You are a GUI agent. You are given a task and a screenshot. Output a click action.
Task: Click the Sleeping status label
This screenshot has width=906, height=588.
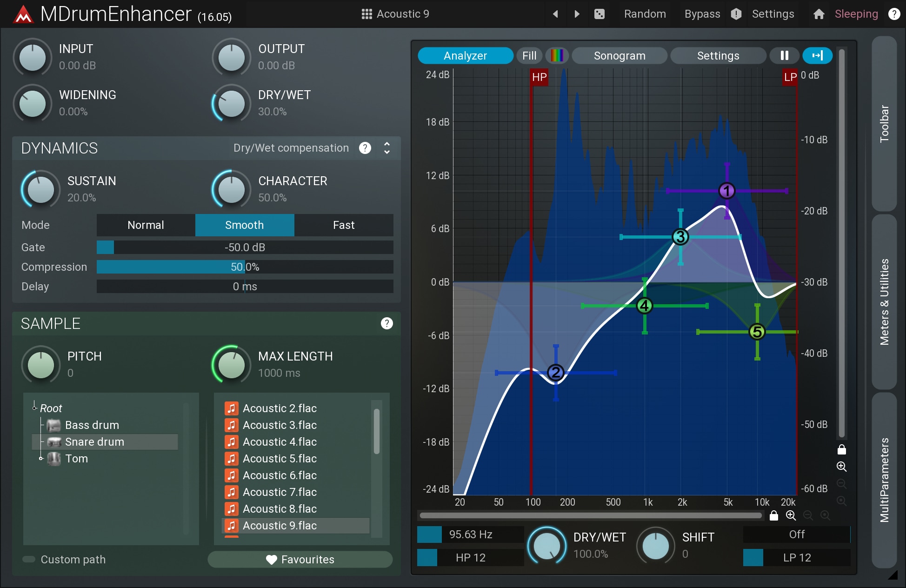coord(856,14)
